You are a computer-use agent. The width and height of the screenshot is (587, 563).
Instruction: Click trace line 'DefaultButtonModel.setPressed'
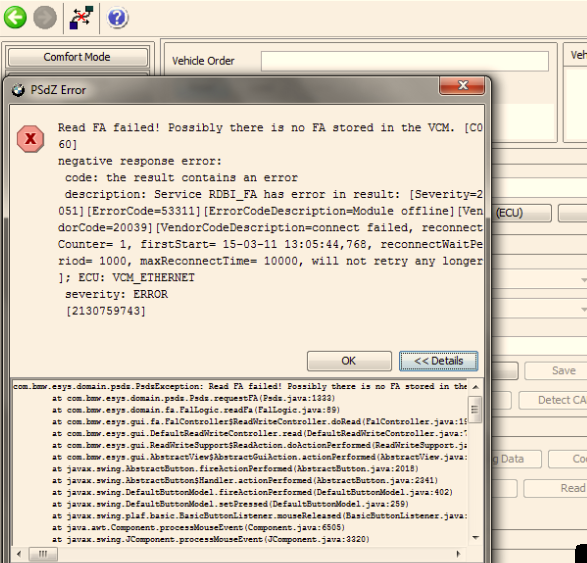tap(230, 504)
